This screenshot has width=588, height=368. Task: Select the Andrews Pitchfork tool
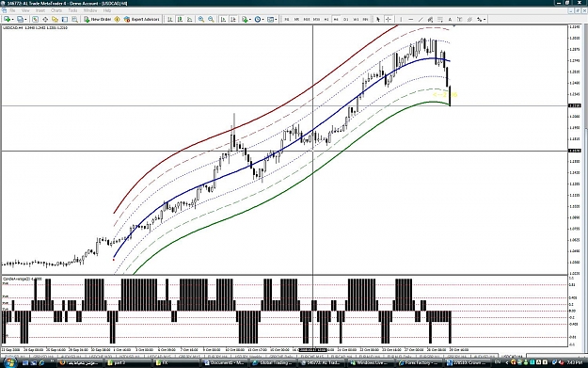pos(469,19)
